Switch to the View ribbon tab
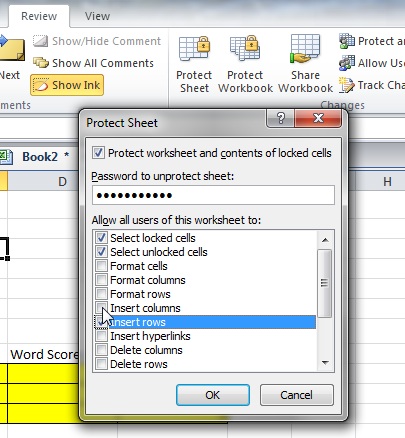405x438 pixels. coord(97,16)
